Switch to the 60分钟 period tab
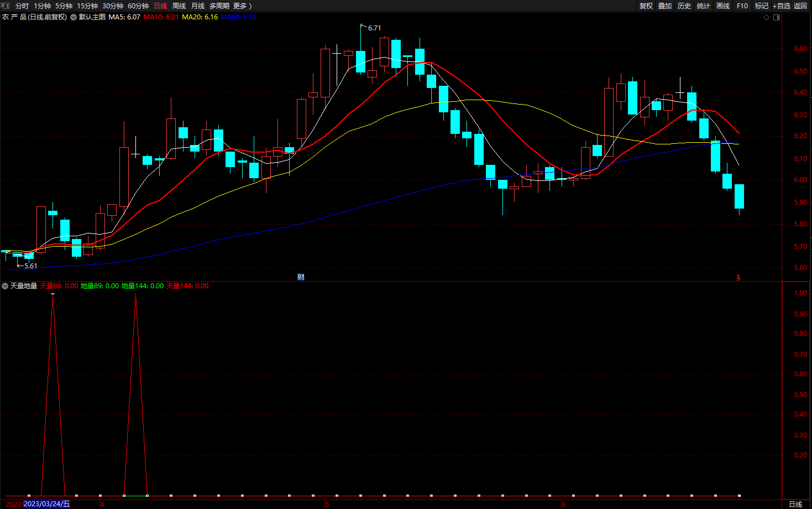The image size is (812, 509). 138,6
